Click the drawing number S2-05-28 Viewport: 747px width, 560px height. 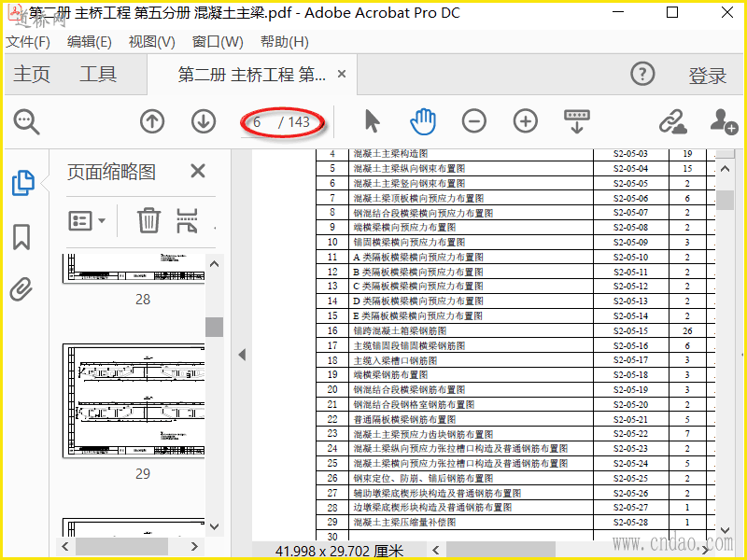point(630,522)
